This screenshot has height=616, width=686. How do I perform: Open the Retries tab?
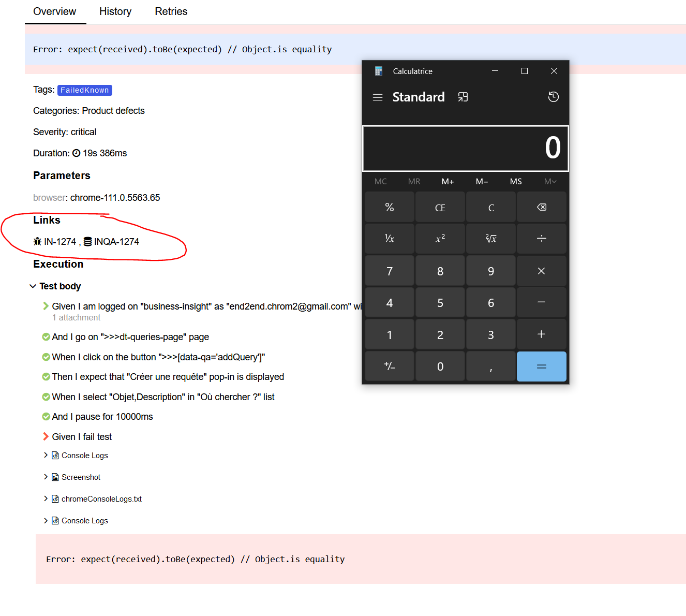tap(171, 11)
